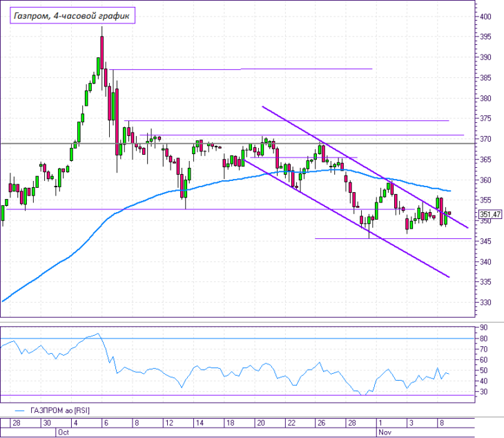Click the purple RSI level line near 27
This screenshot has width=504, height=438.
click(x=238, y=395)
